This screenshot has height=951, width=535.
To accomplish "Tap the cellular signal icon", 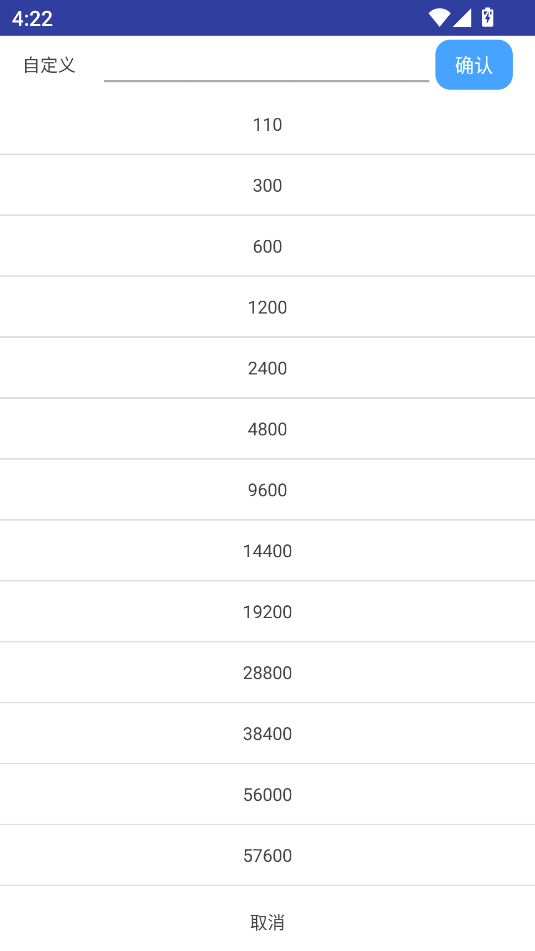I will point(462,18).
